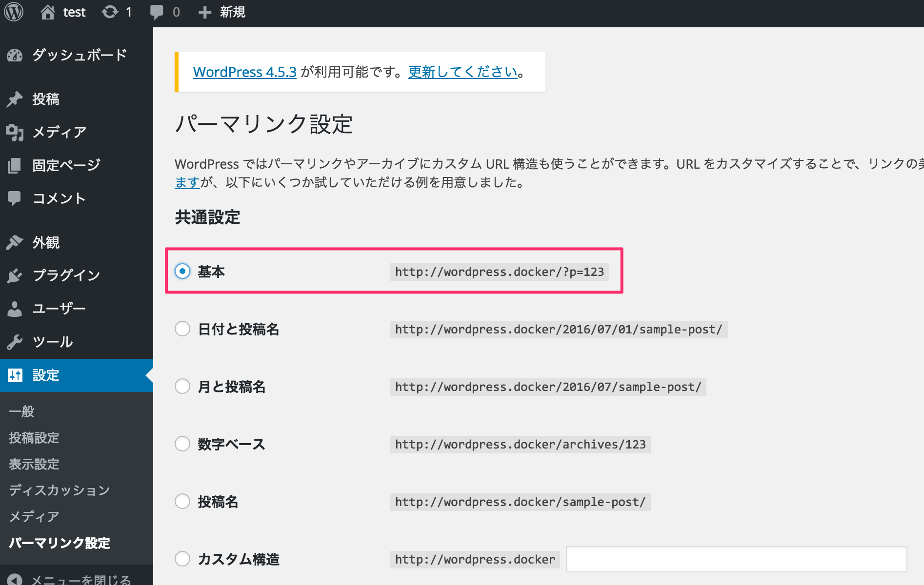Click the WordPress 4.5.3 link
The width and height of the screenshot is (924, 585).
(245, 72)
